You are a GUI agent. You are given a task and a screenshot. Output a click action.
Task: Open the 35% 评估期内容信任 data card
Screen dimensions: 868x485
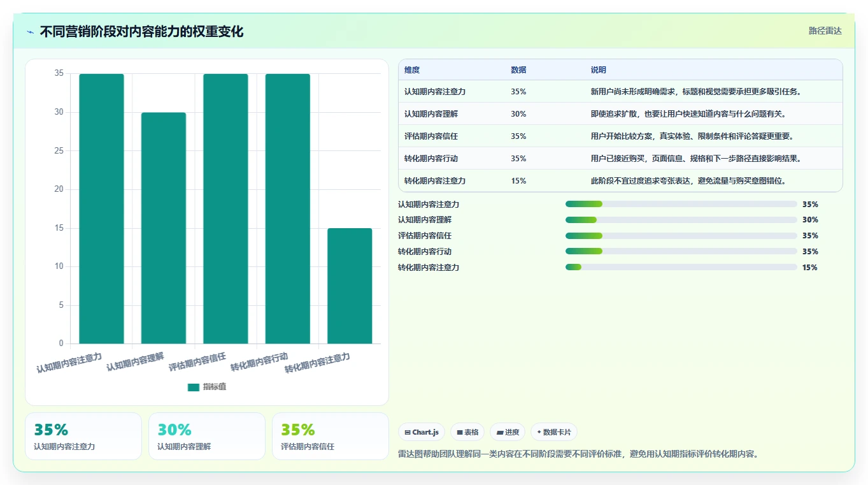331,436
